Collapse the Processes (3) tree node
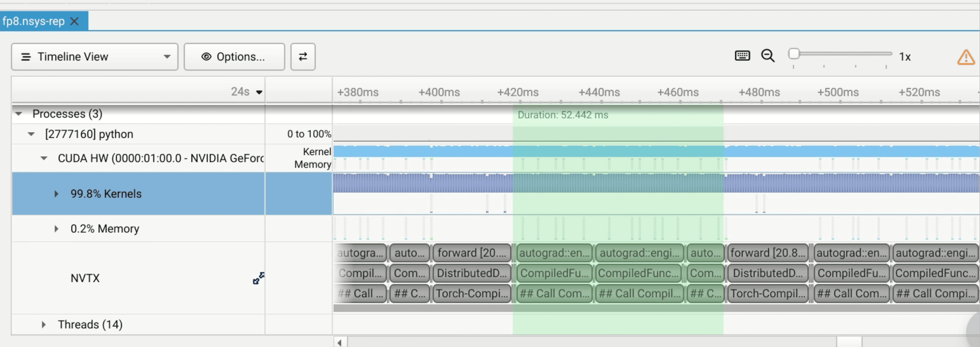 (x=18, y=114)
